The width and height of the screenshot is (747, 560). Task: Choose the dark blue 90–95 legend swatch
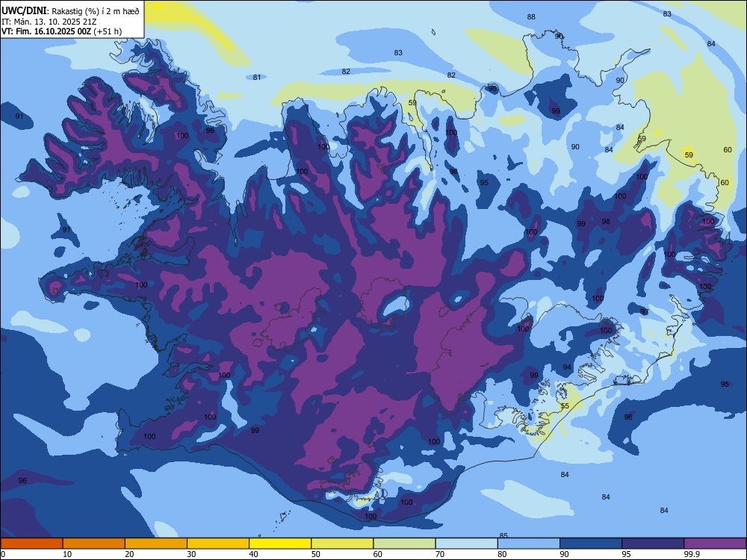(x=591, y=544)
